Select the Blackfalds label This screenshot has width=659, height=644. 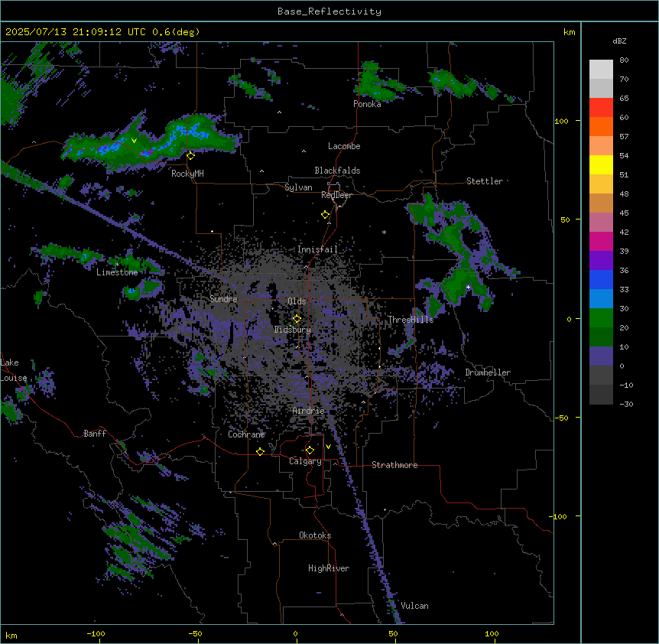(x=337, y=171)
